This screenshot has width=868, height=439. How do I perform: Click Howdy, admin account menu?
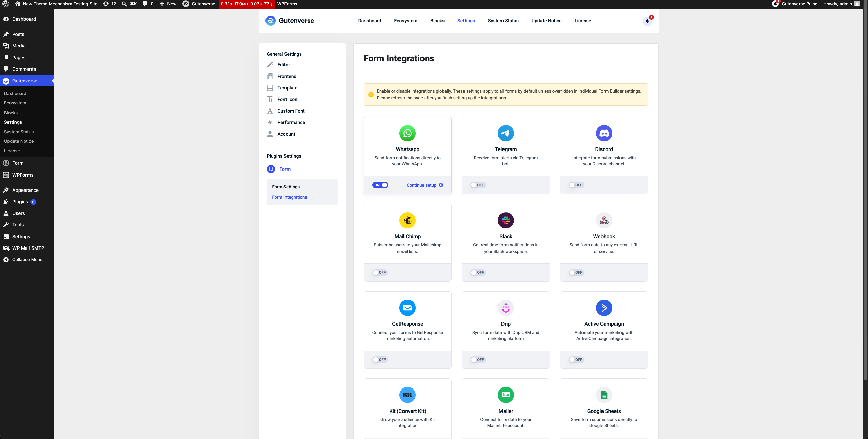click(x=841, y=4)
